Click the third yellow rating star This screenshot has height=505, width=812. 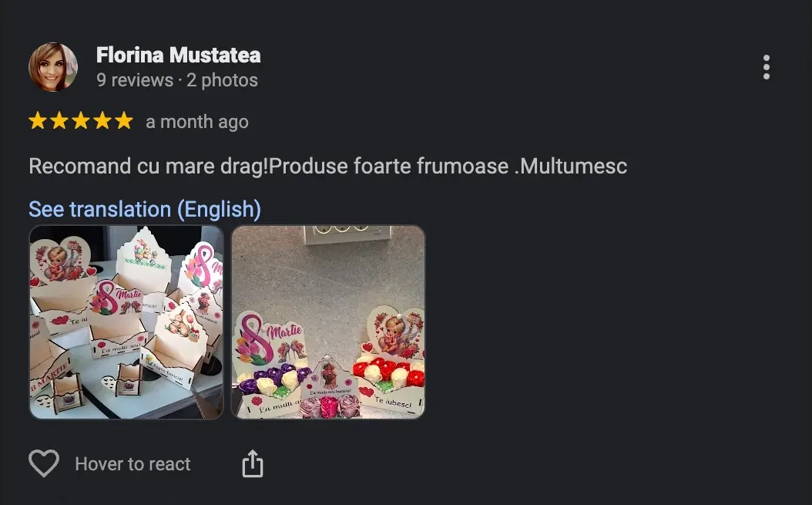(81, 121)
